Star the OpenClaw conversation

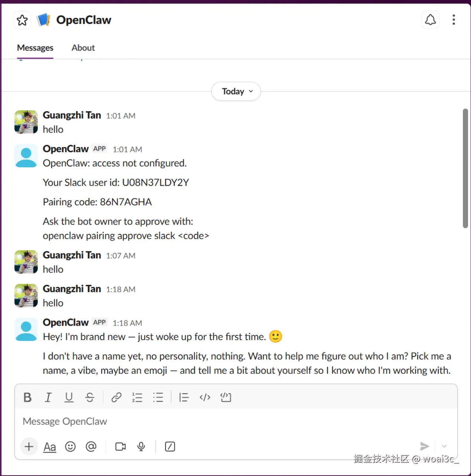[22, 20]
